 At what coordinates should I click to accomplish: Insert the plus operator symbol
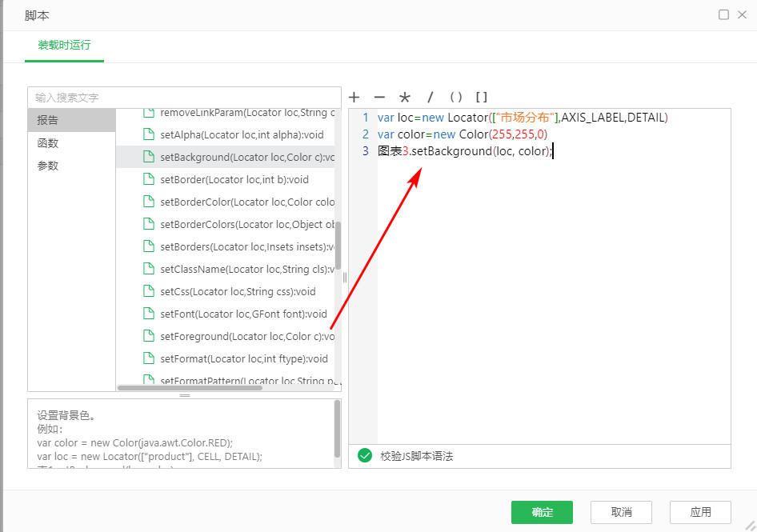pos(354,98)
